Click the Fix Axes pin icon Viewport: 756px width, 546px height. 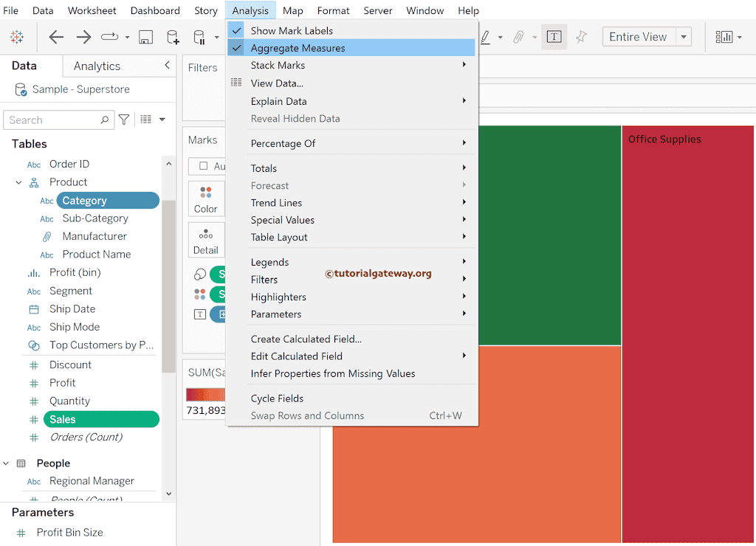[581, 37]
